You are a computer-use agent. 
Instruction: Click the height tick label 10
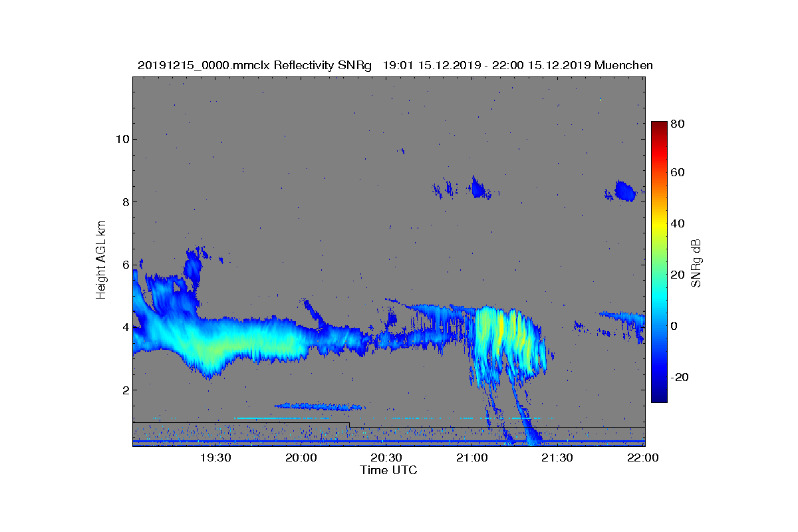click(x=122, y=139)
